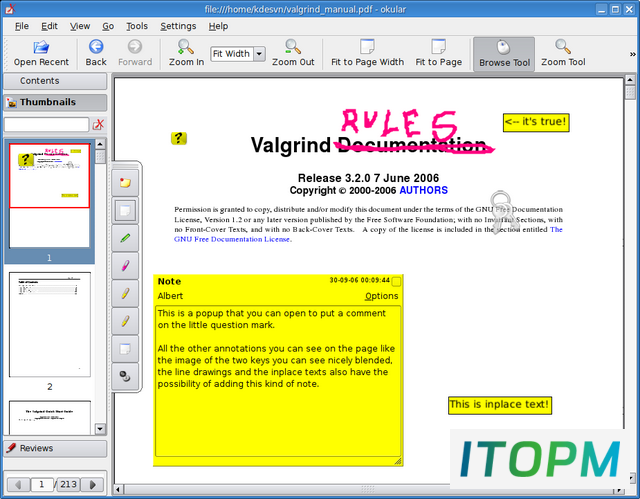Open the Edit menu
Image resolution: width=640 pixels, height=499 pixels.
pyautogui.click(x=49, y=26)
